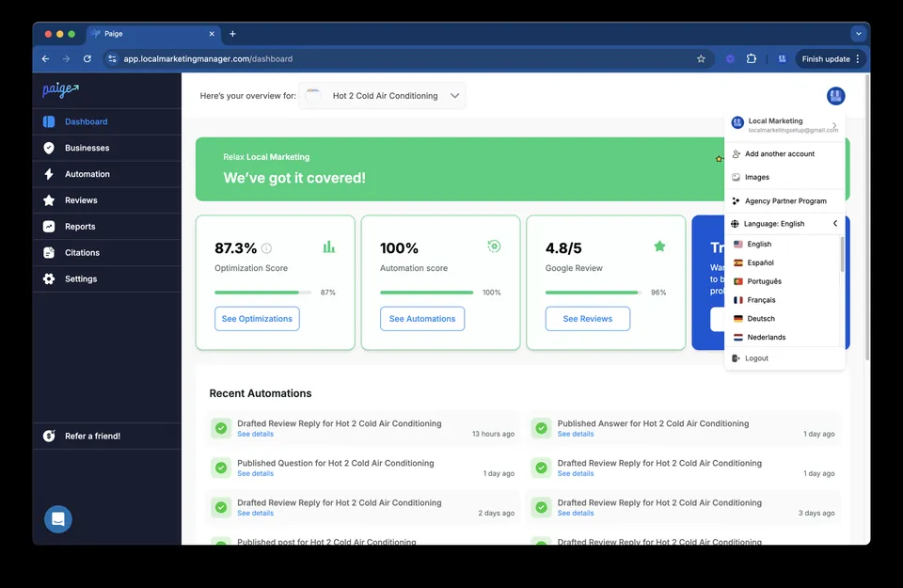Click green check beside Published Question row
The image size is (903, 588).
pyautogui.click(x=221, y=468)
